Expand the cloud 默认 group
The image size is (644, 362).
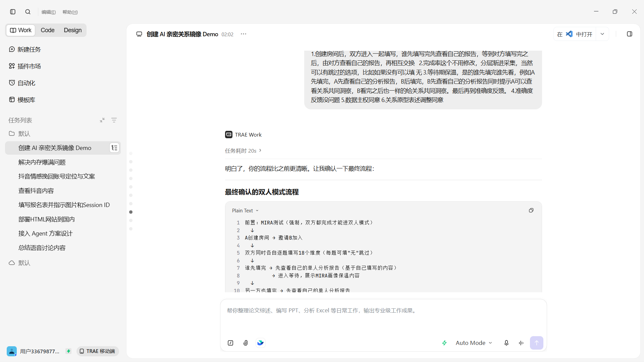[x=19, y=263]
